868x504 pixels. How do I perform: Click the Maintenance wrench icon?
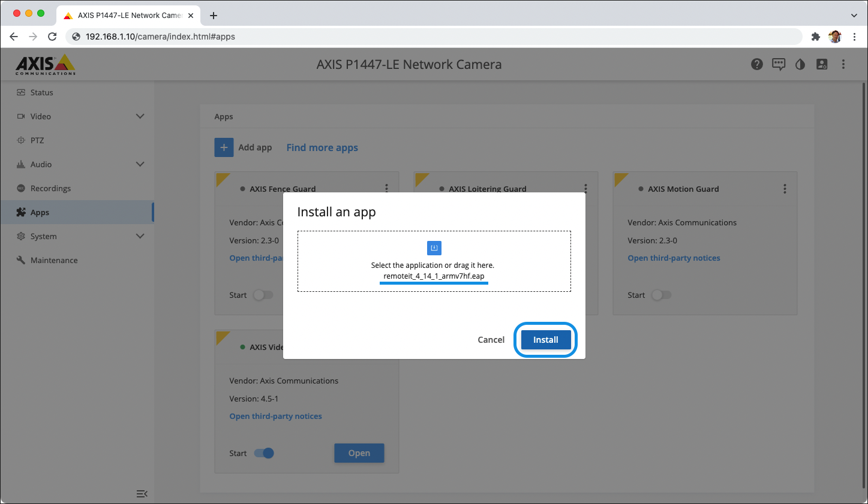click(x=21, y=260)
